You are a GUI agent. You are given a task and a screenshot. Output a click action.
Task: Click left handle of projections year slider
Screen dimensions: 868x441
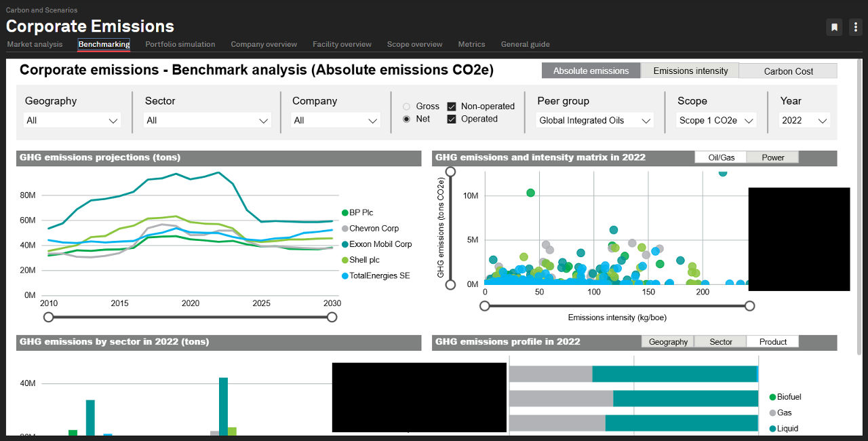coord(48,317)
